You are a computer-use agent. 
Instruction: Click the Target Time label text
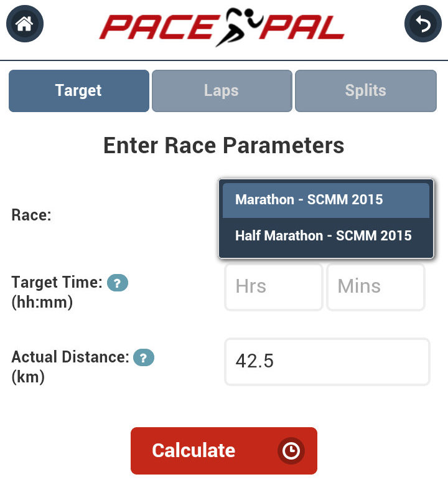pos(57,283)
